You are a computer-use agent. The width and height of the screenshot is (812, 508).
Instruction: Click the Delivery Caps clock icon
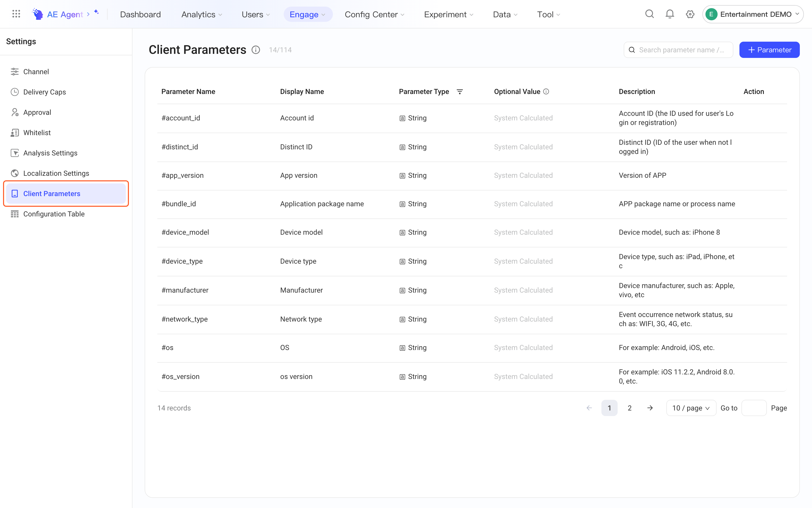tap(15, 92)
